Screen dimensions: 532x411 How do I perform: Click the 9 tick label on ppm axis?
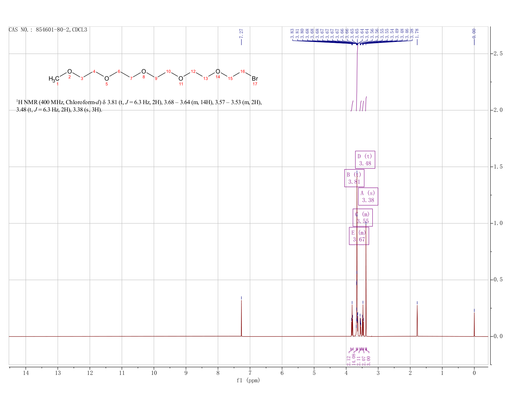tap(186, 373)
